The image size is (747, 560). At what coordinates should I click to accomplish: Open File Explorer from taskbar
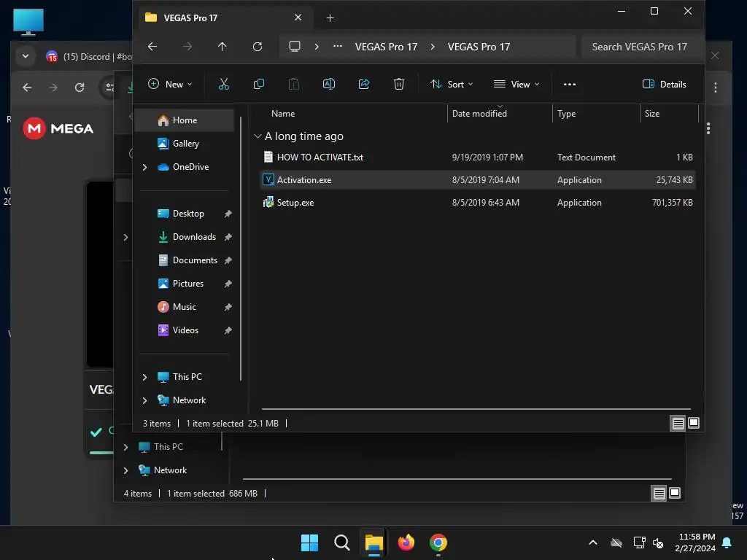pos(374,542)
